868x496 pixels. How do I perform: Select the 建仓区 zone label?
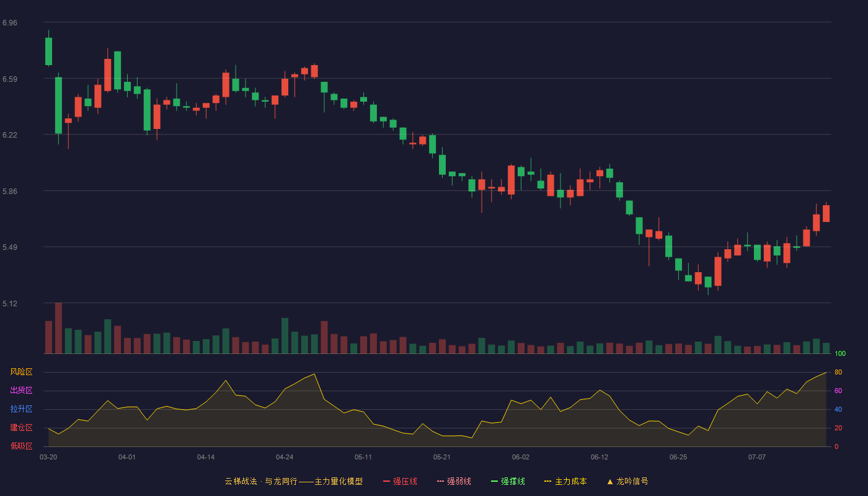coord(21,428)
